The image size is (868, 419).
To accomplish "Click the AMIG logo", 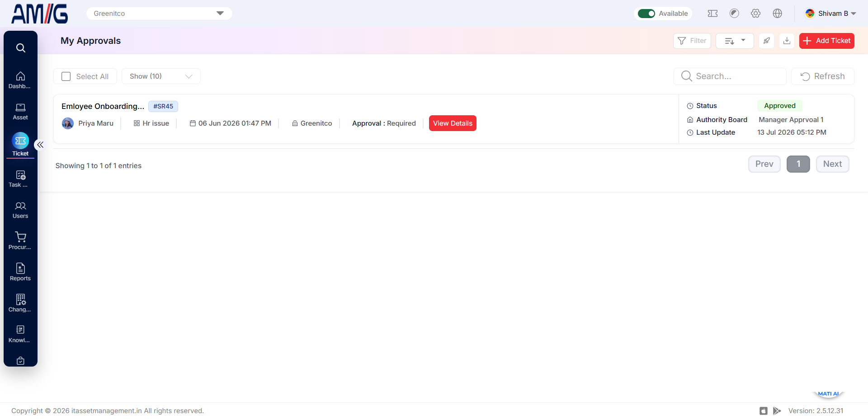I will pos(40,14).
